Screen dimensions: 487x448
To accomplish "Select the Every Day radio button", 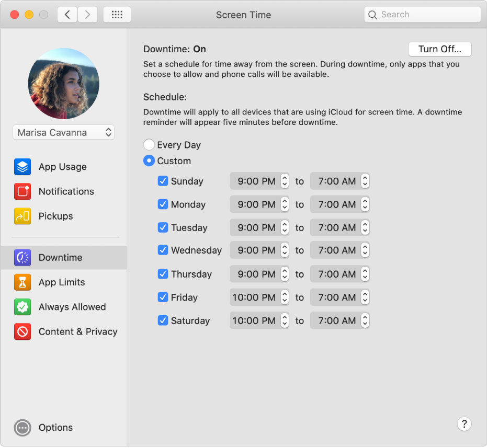I will (149, 144).
